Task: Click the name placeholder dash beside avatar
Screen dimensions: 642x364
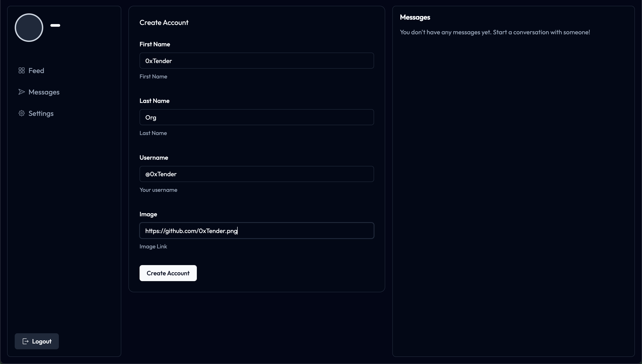Action: (55, 25)
